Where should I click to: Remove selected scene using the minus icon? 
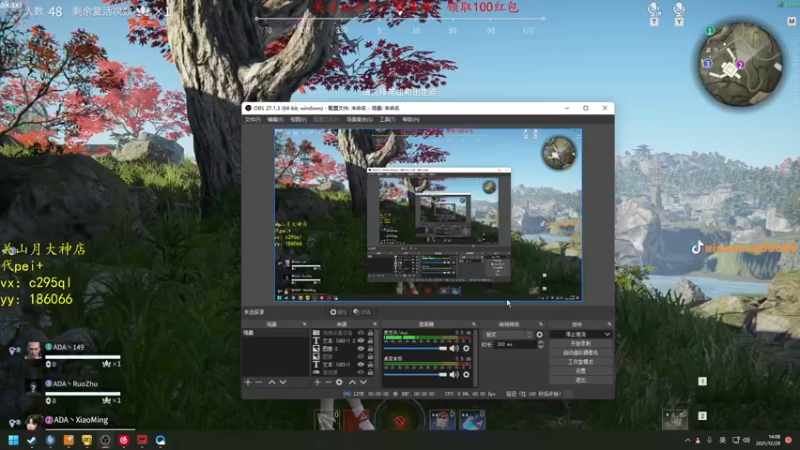coord(259,382)
